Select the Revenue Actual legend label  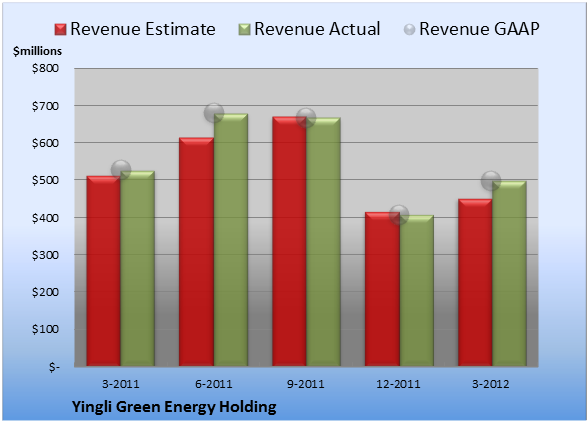(317, 29)
